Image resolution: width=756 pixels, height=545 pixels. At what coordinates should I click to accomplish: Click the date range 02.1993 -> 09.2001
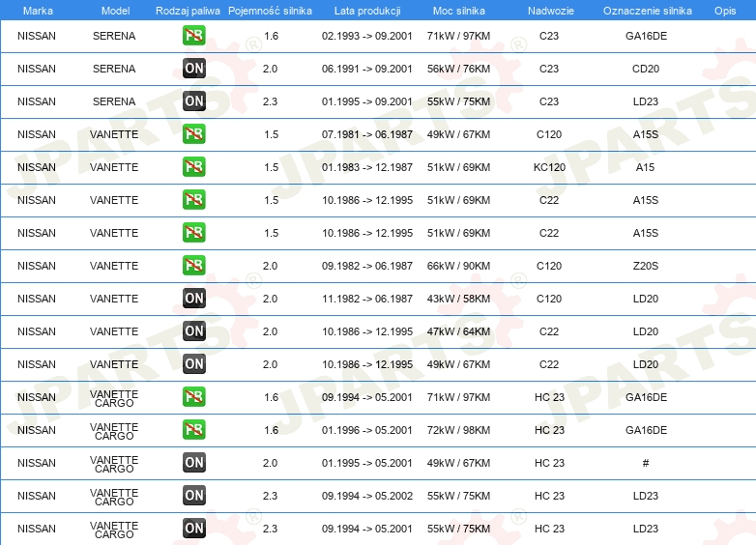click(367, 36)
